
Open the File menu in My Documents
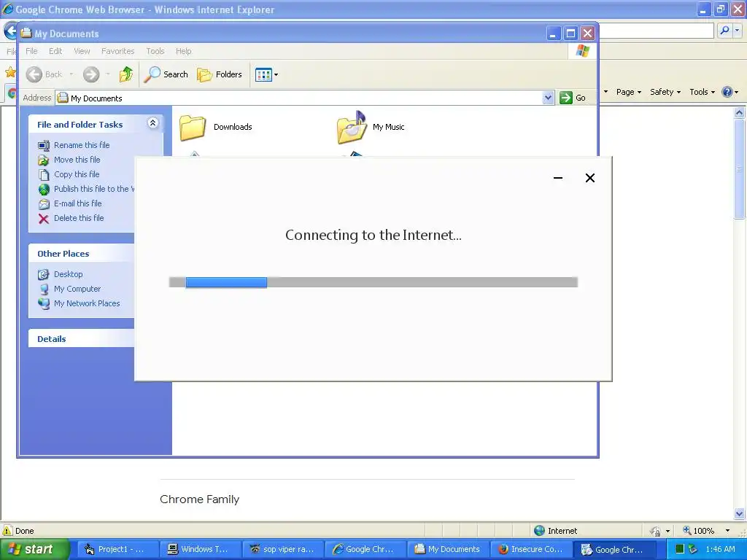(x=31, y=51)
